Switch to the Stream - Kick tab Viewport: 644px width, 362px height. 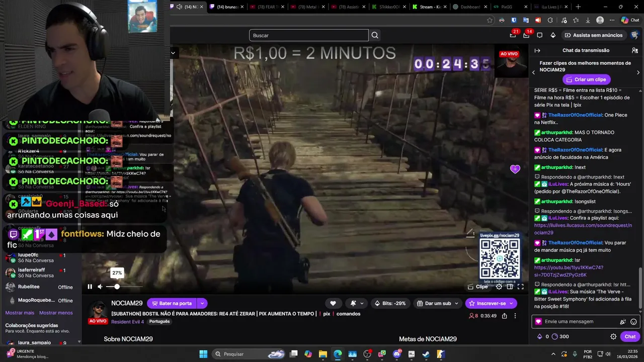(429, 7)
